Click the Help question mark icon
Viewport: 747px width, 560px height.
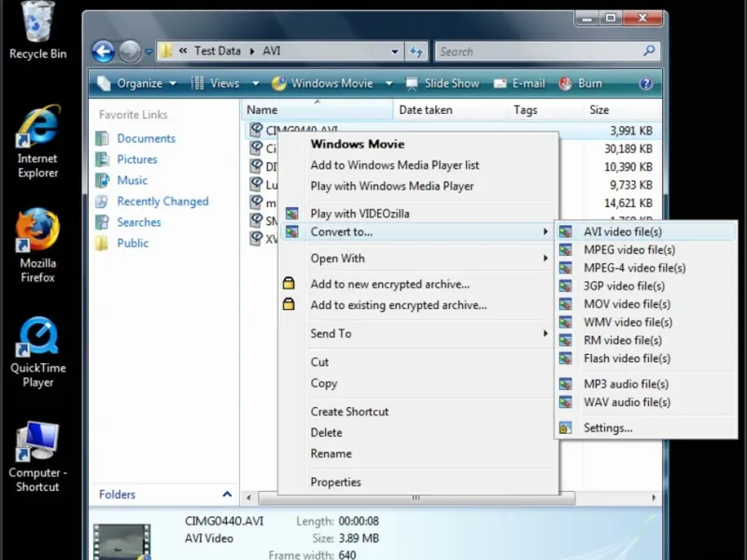pyautogui.click(x=644, y=83)
